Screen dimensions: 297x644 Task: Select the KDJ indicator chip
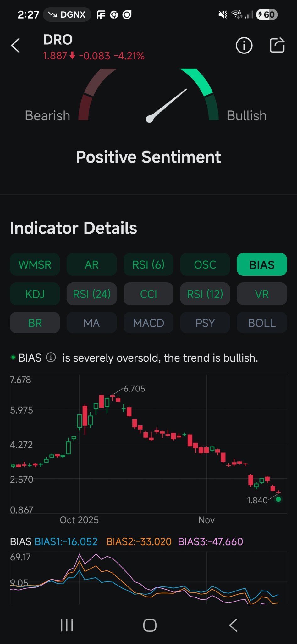pyautogui.click(x=35, y=294)
